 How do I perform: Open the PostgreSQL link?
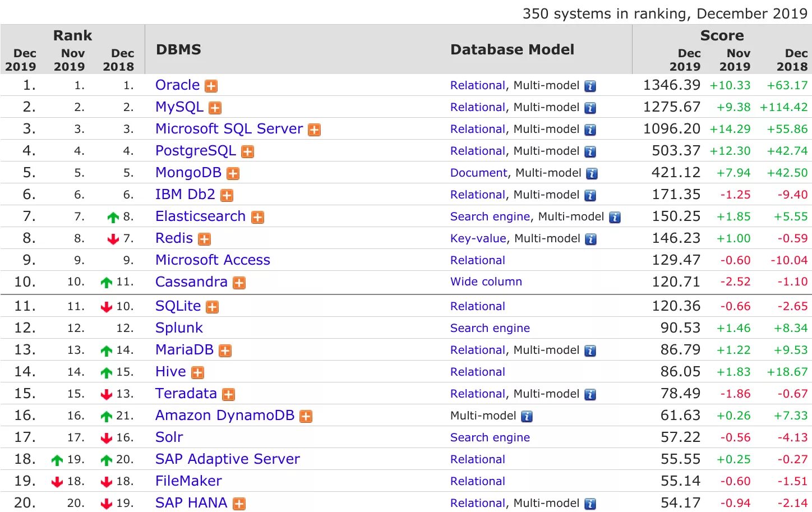196,151
